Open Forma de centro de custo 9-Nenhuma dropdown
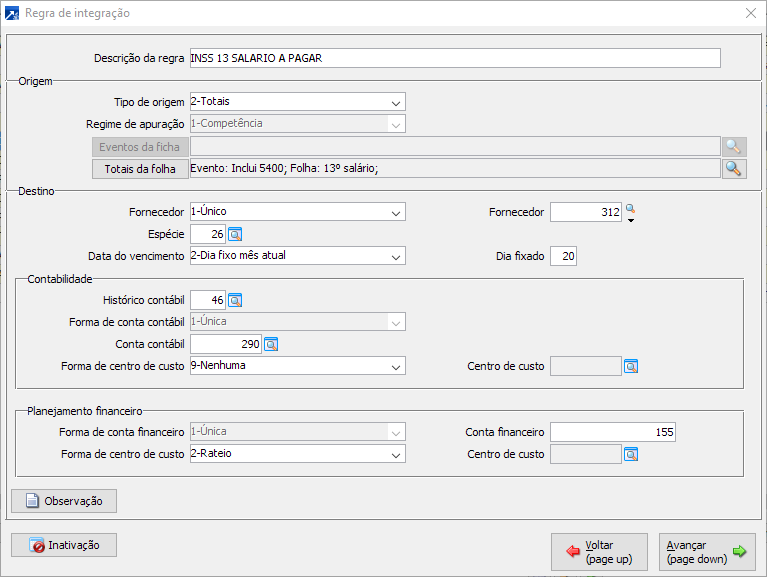Image resolution: width=771 pixels, height=579 pixels. (x=396, y=366)
